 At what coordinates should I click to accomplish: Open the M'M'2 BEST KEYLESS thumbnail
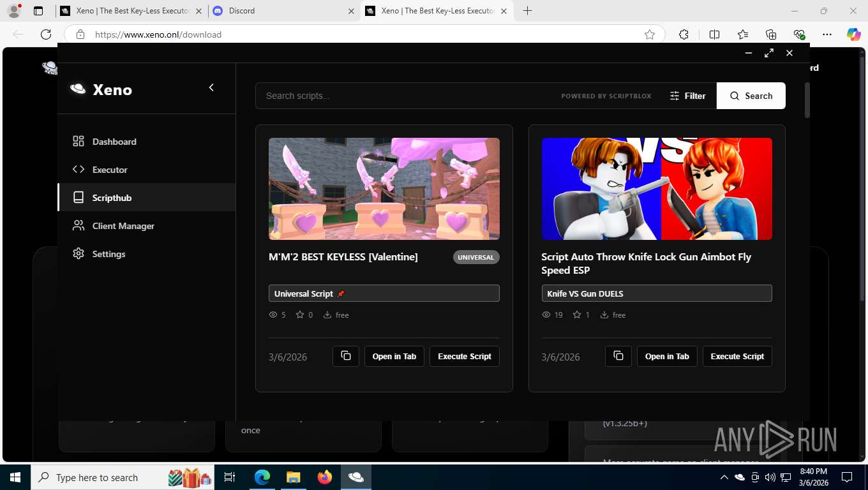384,189
